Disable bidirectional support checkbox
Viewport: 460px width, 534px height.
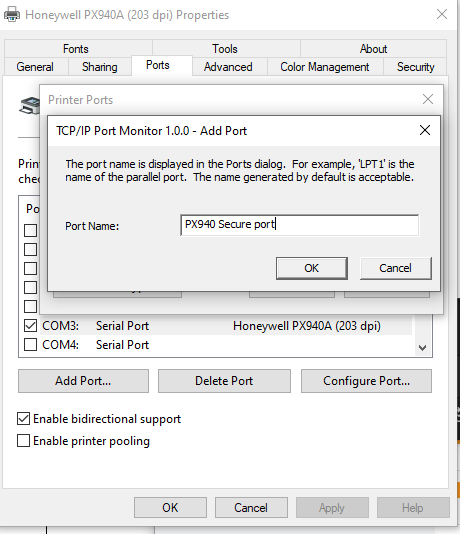coord(23,419)
